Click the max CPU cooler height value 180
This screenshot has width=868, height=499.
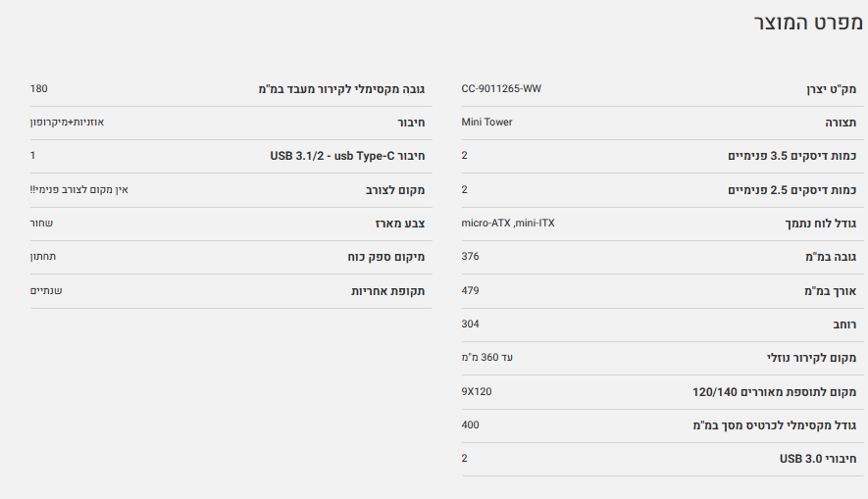click(x=39, y=89)
